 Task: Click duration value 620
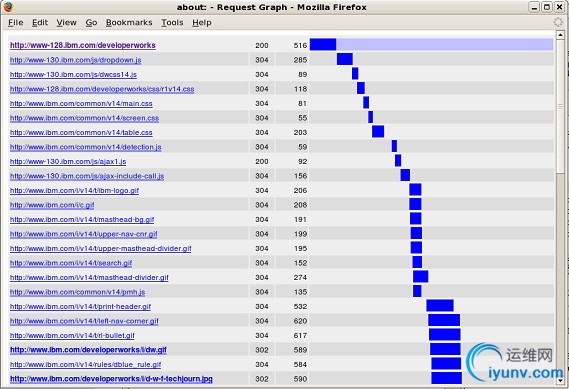coord(300,321)
